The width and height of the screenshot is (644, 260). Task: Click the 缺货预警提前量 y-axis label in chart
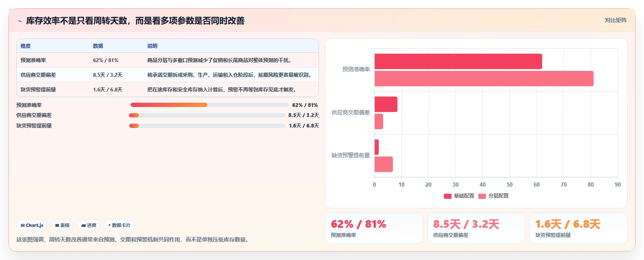[x=351, y=155]
